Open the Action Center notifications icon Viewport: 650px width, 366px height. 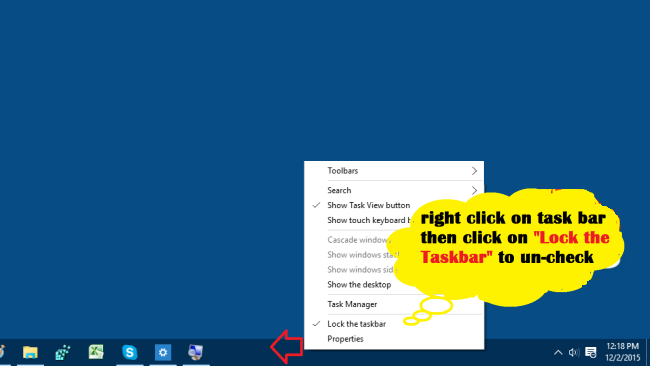point(591,352)
